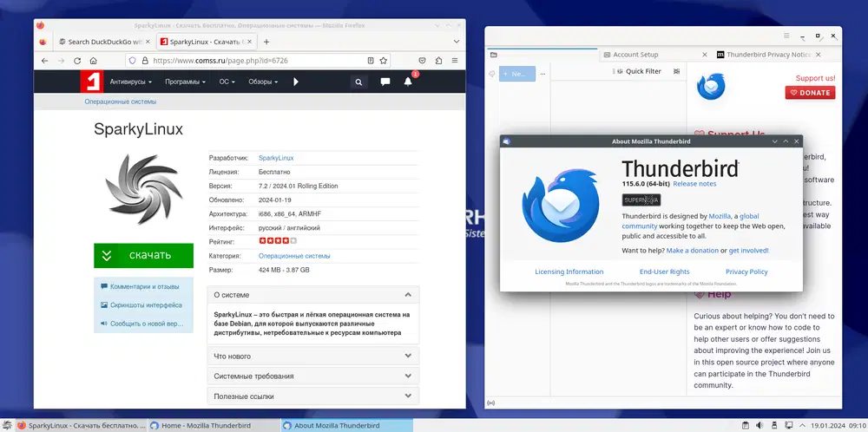Click display monitor icon in system tray
The image size is (868, 432).
point(788,425)
